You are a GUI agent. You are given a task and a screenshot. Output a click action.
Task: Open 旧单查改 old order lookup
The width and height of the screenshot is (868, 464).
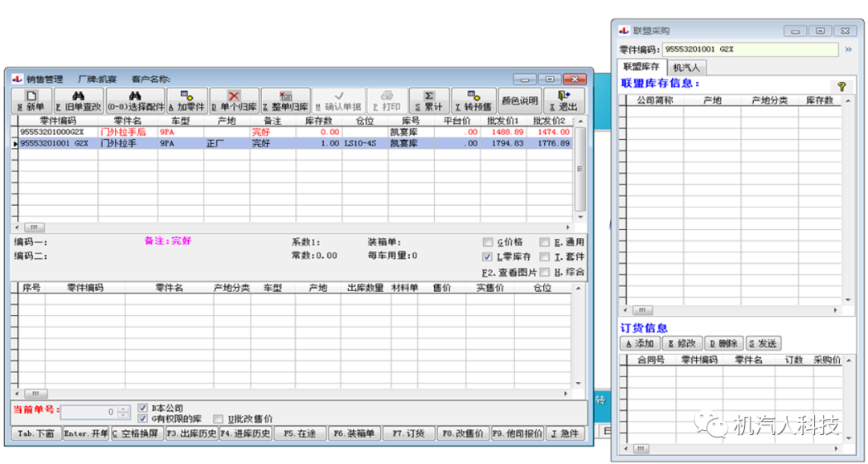point(78,96)
